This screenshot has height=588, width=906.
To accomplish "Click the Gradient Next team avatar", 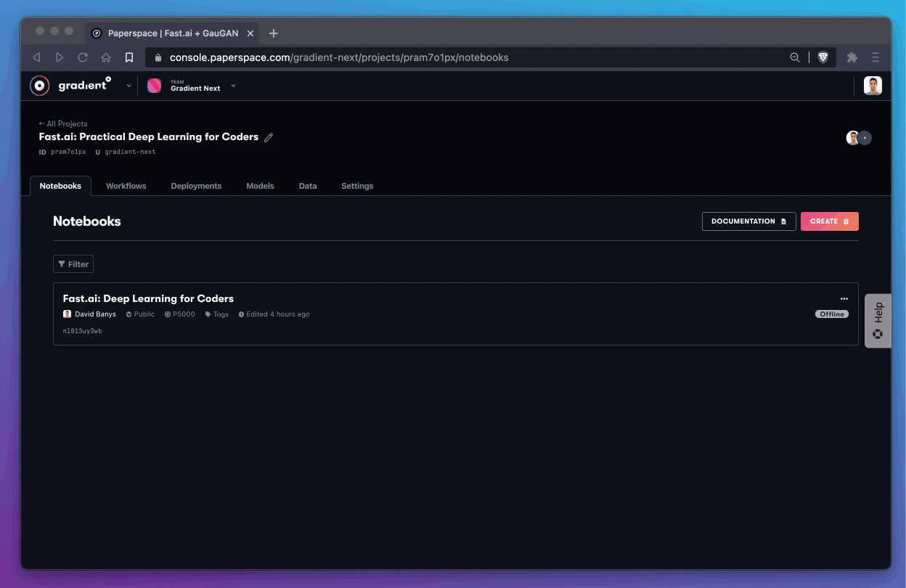I will click(x=155, y=86).
